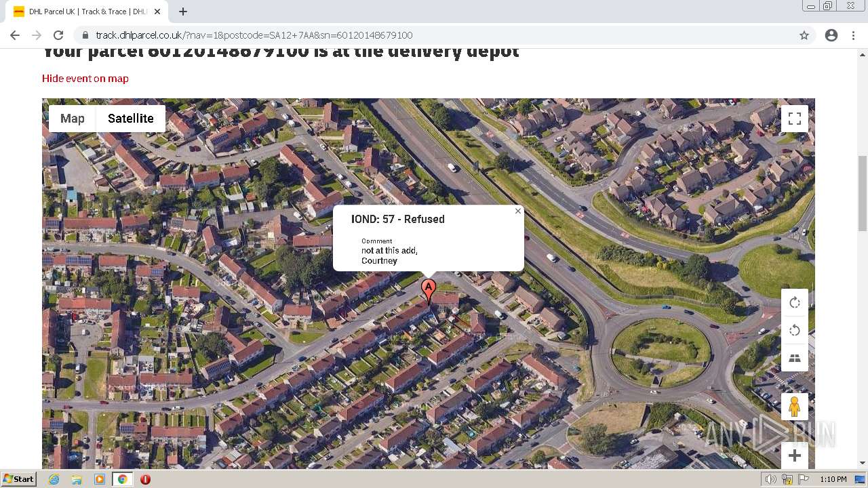This screenshot has height=488, width=868.
Task: Select the DHL Parcel UK browser tab
Action: [x=87, y=12]
